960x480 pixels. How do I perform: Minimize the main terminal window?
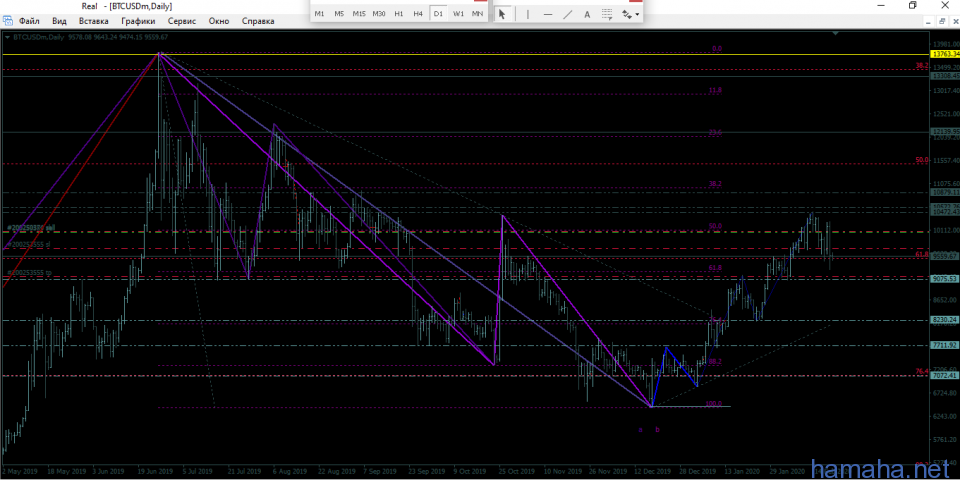tap(881, 6)
